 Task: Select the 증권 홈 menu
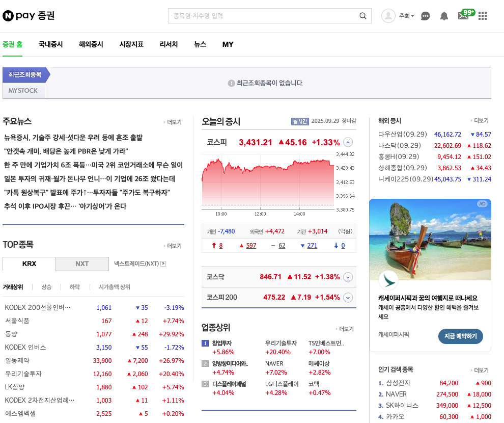[x=13, y=44]
